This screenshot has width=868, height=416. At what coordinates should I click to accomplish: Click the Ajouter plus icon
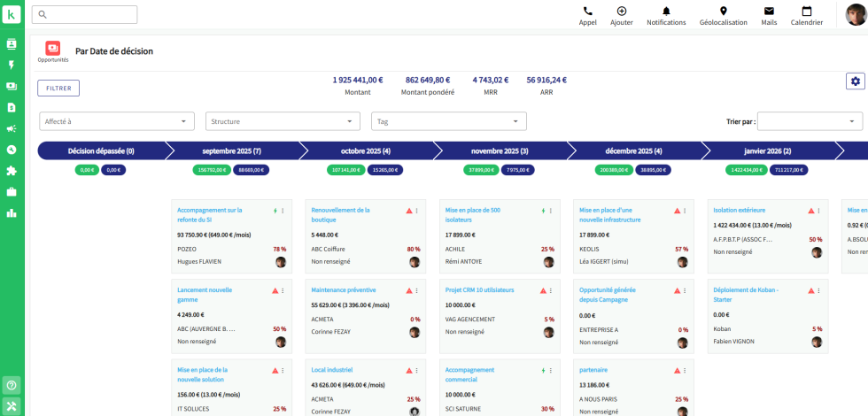[622, 12]
